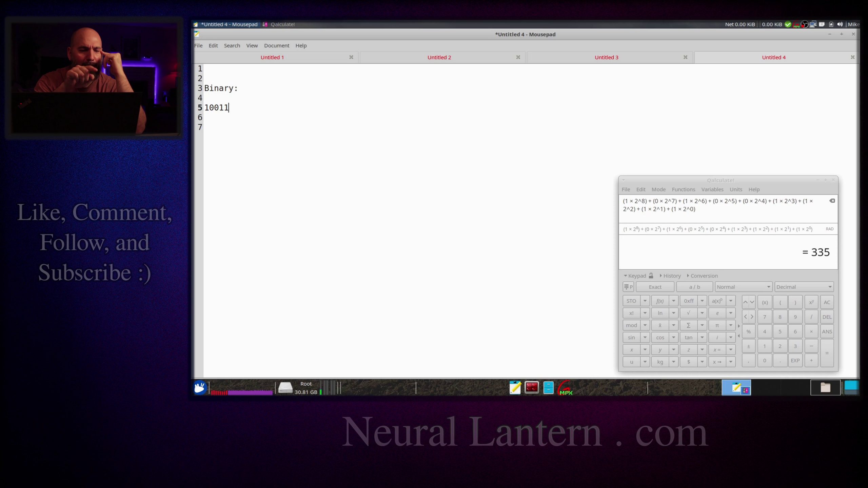Toggle the Exact mode button
868x488 pixels.
pos(655,287)
